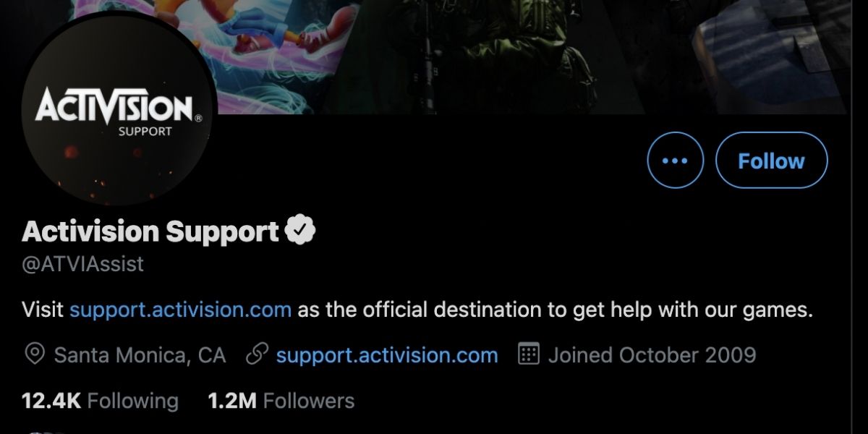Open the three-dot more options menu
The image size is (868, 434).
675,161
